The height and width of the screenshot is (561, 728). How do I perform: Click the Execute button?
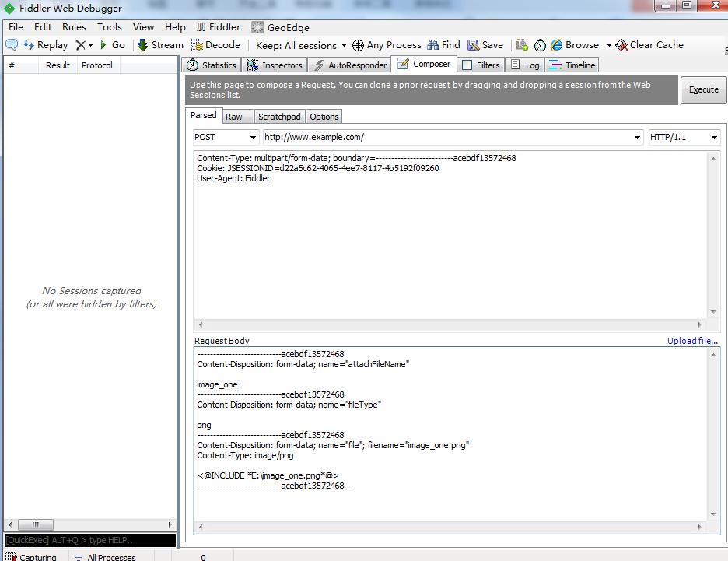point(703,89)
